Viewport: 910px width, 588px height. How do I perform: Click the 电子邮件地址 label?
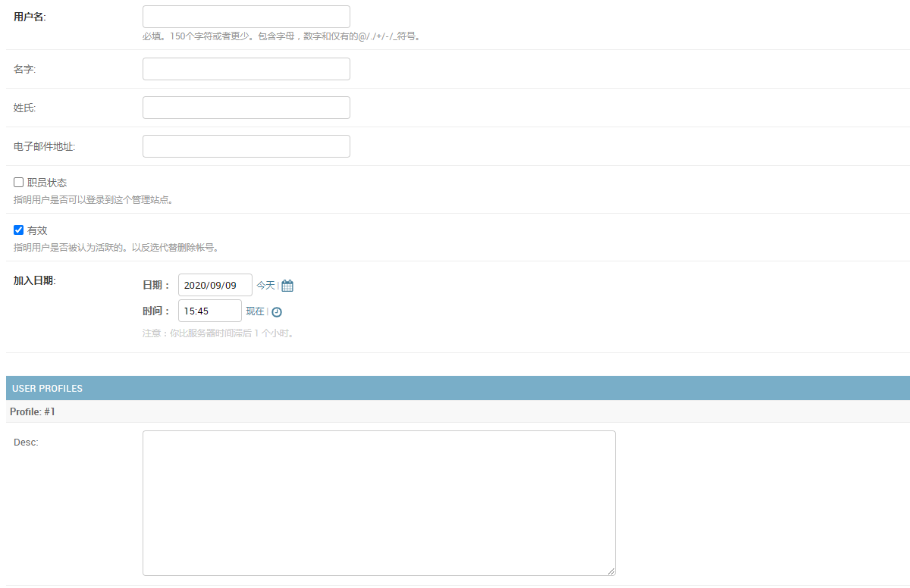coord(44,146)
